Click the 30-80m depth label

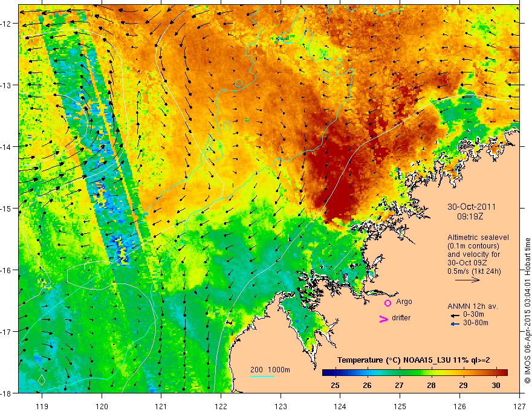pyautogui.click(x=476, y=323)
